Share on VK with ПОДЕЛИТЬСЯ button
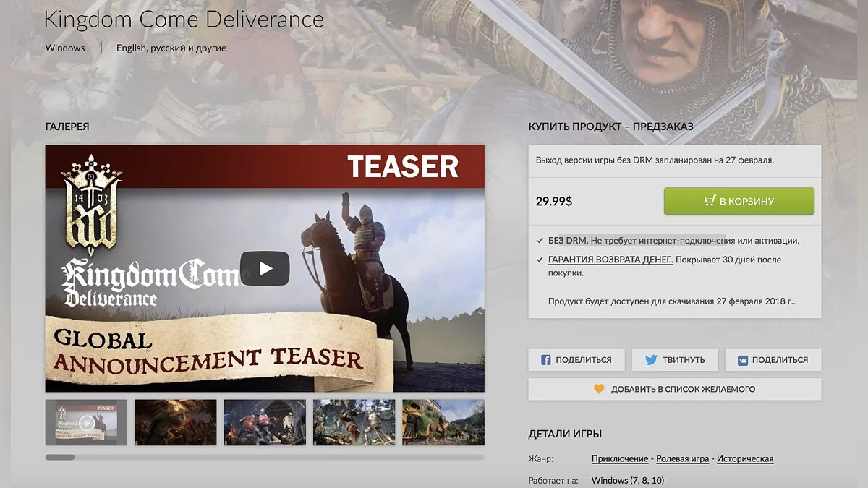This screenshot has height=488, width=868. click(x=773, y=360)
